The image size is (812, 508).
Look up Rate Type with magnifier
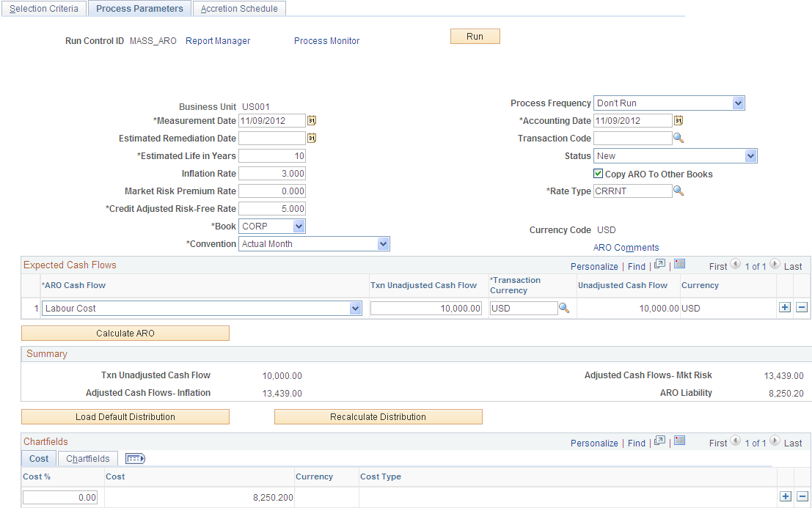pyautogui.click(x=679, y=191)
